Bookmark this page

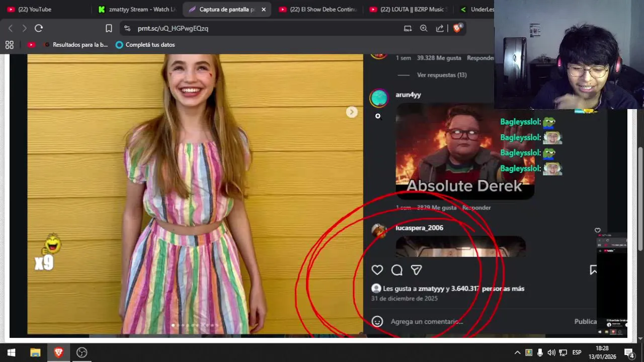coord(109,28)
